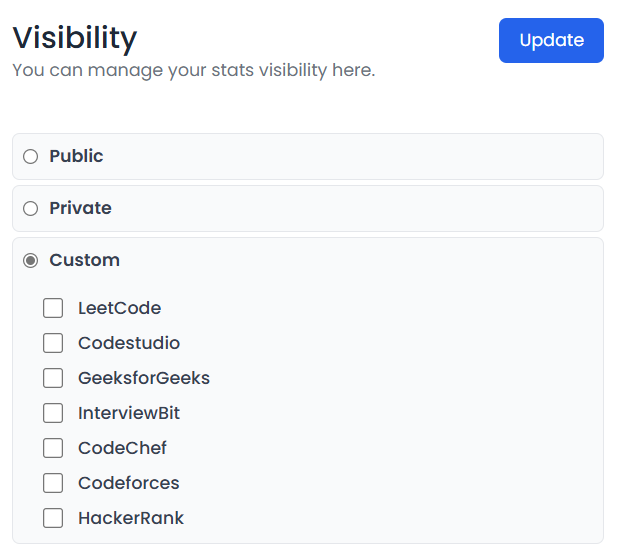Click the GeeksforGeeks label text
620x550 pixels.
pos(144,378)
